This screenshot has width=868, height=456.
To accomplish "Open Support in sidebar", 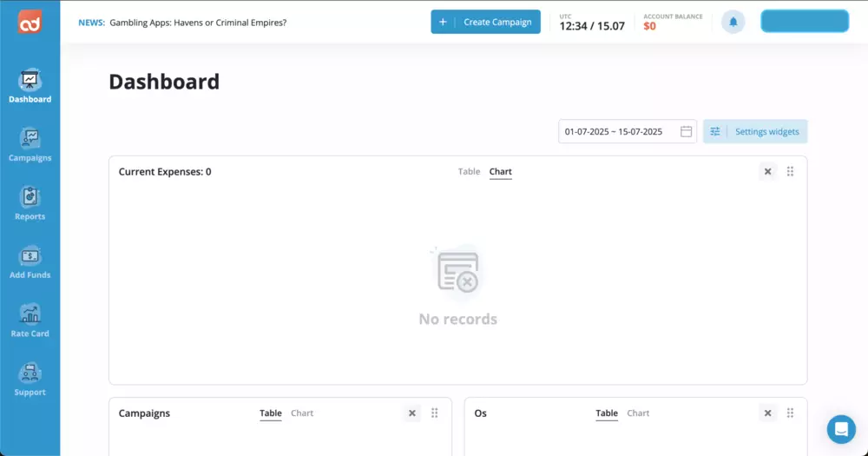I will click(30, 380).
